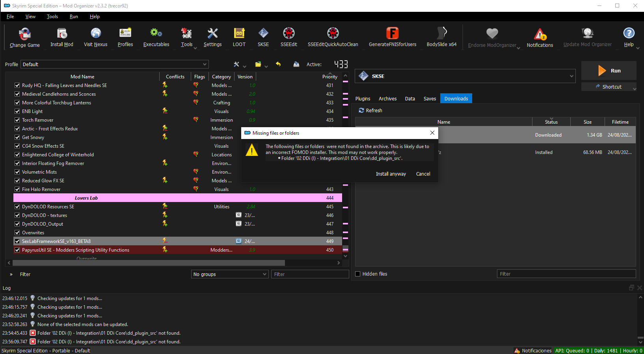The width and height of the screenshot is (644, 354).
Task: Click Update Mod Organizer icon
Action: click(x=588, y=33)
